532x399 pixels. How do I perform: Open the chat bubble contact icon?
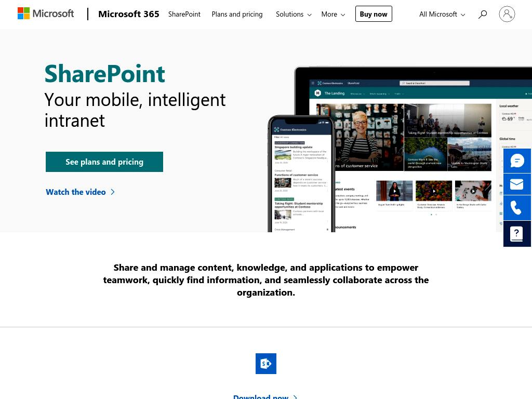pyautogui.click(x=517, y=161)
